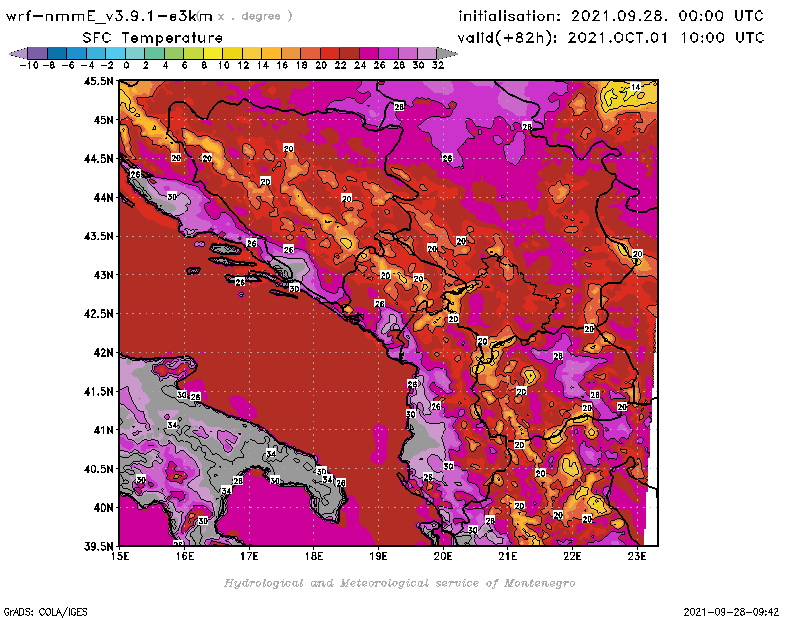Click the faint 'x . degree )' text
Image resolution: width=800 pixels, height=618 pixels.
click(x=255, y=16)
